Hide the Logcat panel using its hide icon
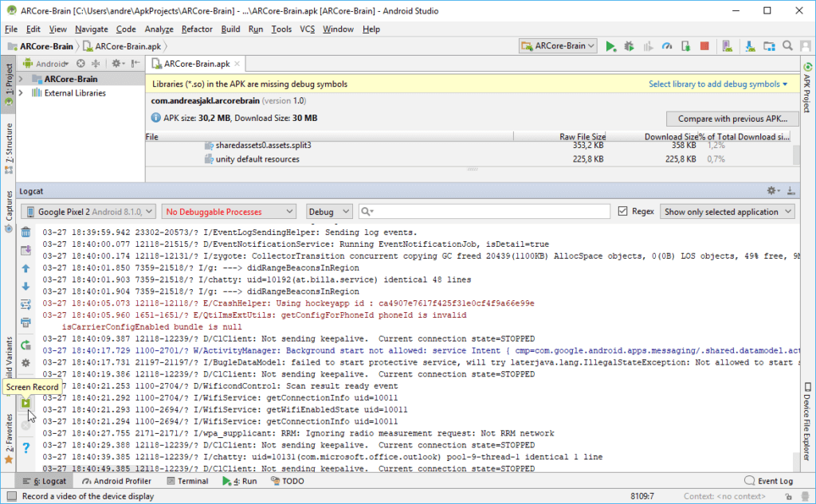Viewport: 816px width, 504px height. pos(791,191)
